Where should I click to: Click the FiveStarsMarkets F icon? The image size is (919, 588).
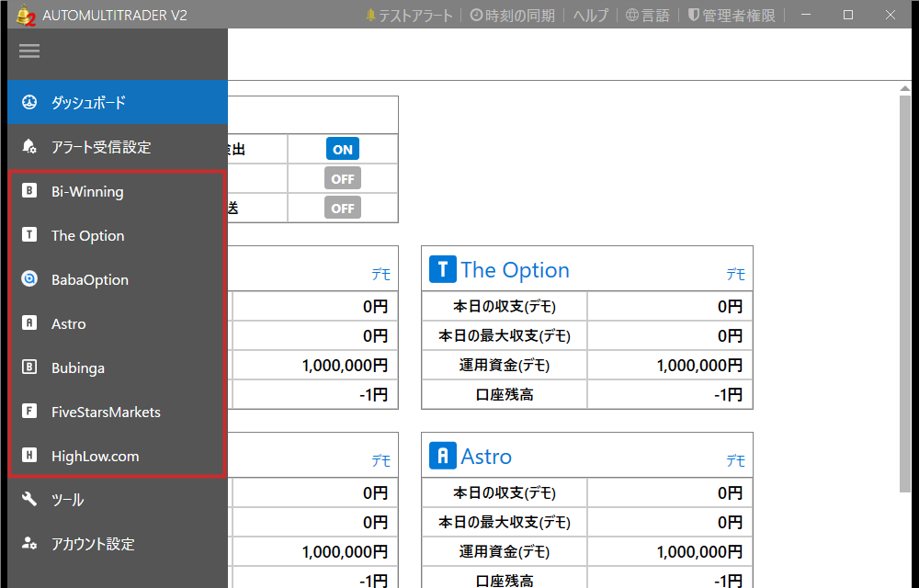[29, 411]
